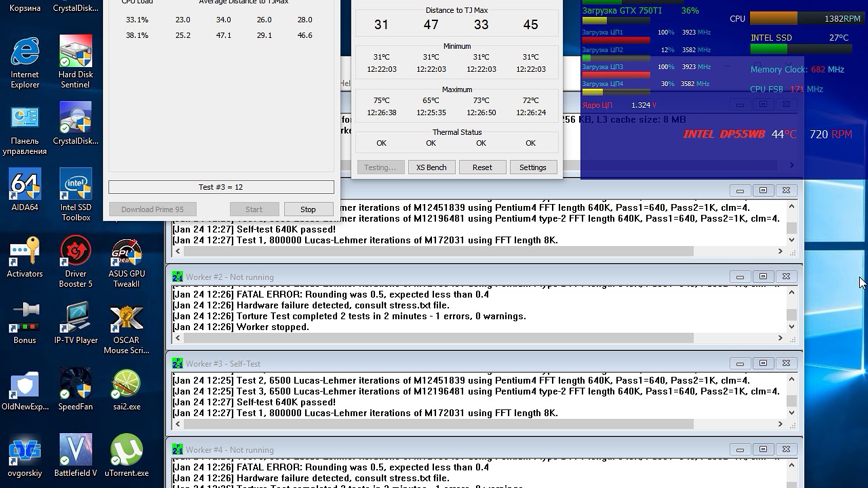The image size is (868, 488).
Task: Click Download Prime 95 button
Action: tap(153, 209)
